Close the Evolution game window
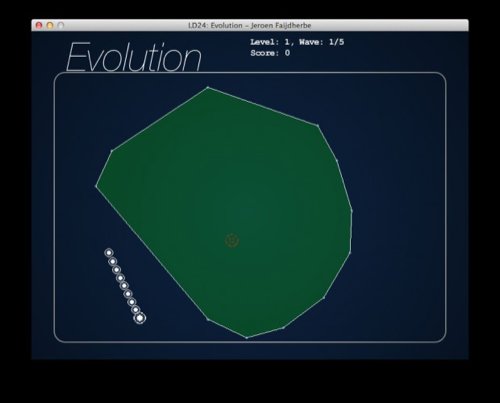The height and width of the screenshot is (403, 500). 39,25
